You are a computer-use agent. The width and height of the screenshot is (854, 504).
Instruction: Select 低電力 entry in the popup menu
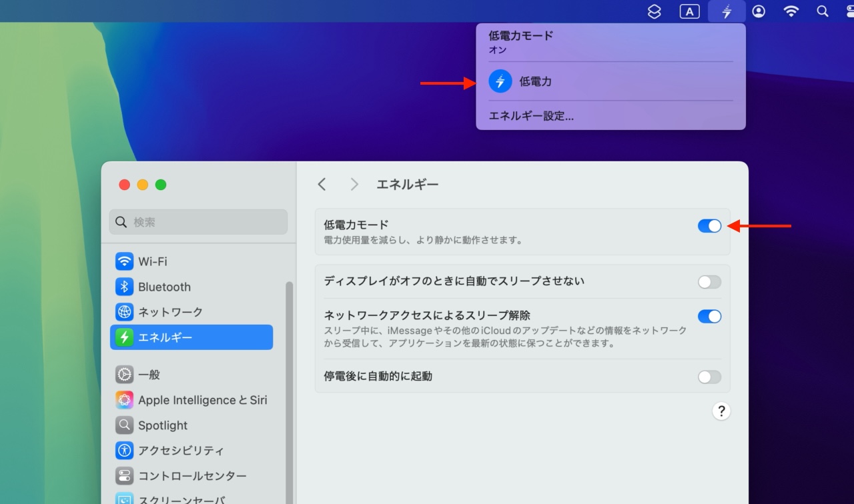[610, 81]
